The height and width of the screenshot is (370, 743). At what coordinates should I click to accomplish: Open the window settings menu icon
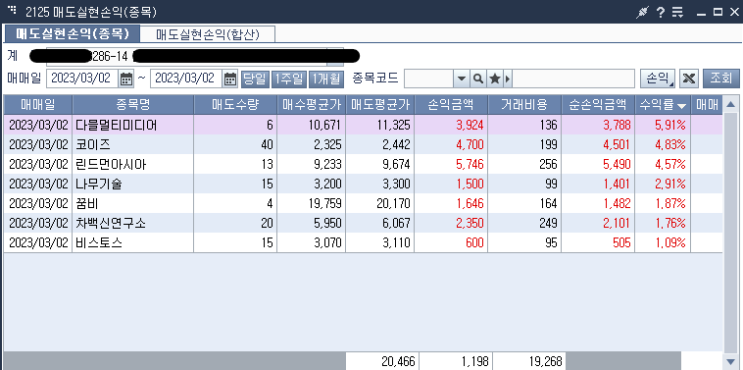(x=678, y=12)
